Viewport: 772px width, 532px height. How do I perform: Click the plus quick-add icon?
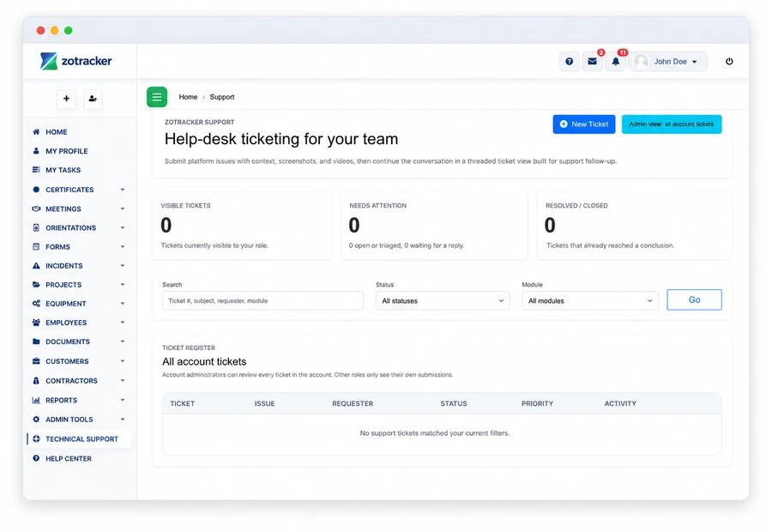point(66,99)
